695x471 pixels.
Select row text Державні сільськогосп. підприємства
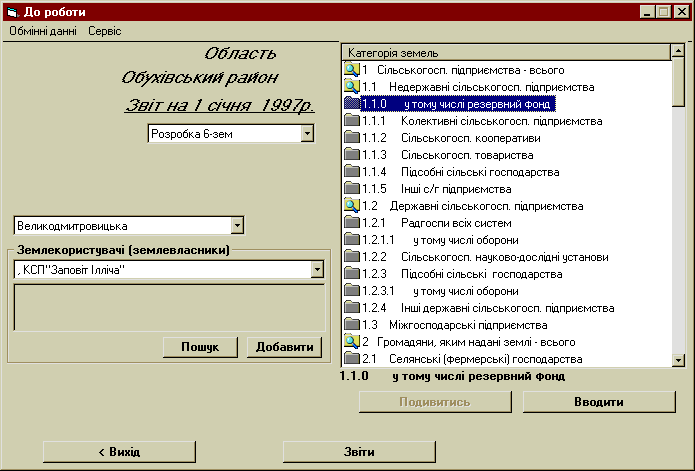pyautogui.click(x=486, y=206)
